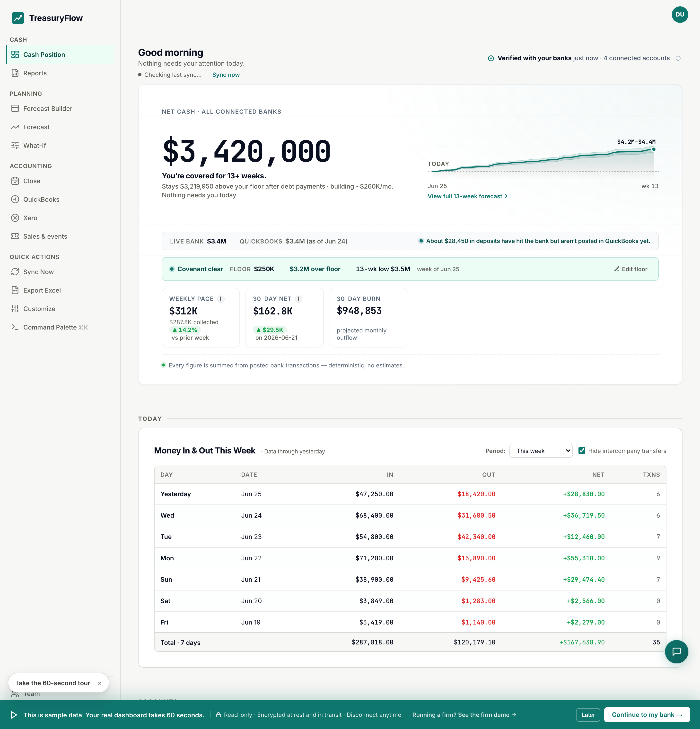
Task: Click the Later button in banner
Action: pos(588,715)
